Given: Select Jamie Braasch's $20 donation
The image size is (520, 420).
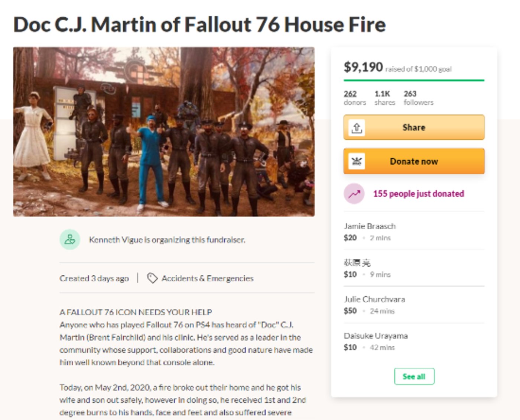Looking at the screenshot, I should [414, 232].
